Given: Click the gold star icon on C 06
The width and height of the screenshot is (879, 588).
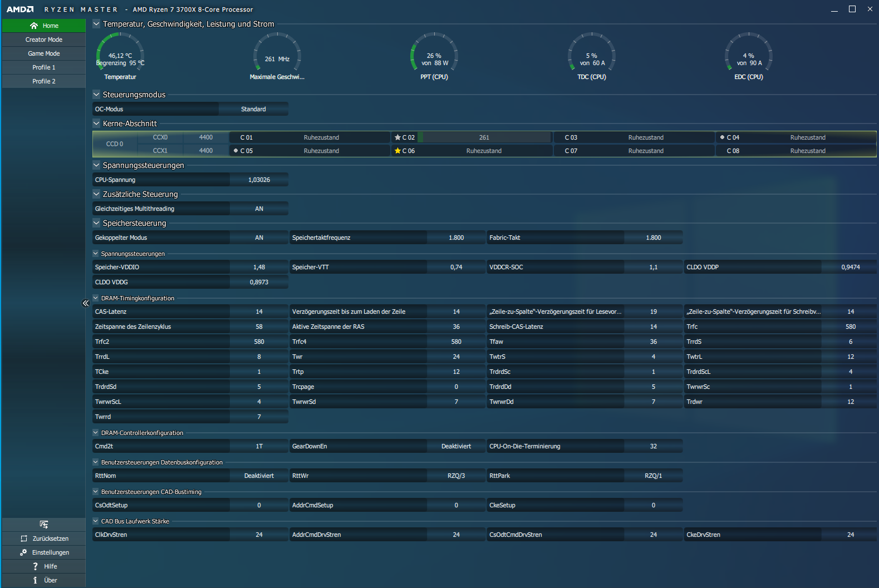Looking at the screenshot, I should coord(397,151).
